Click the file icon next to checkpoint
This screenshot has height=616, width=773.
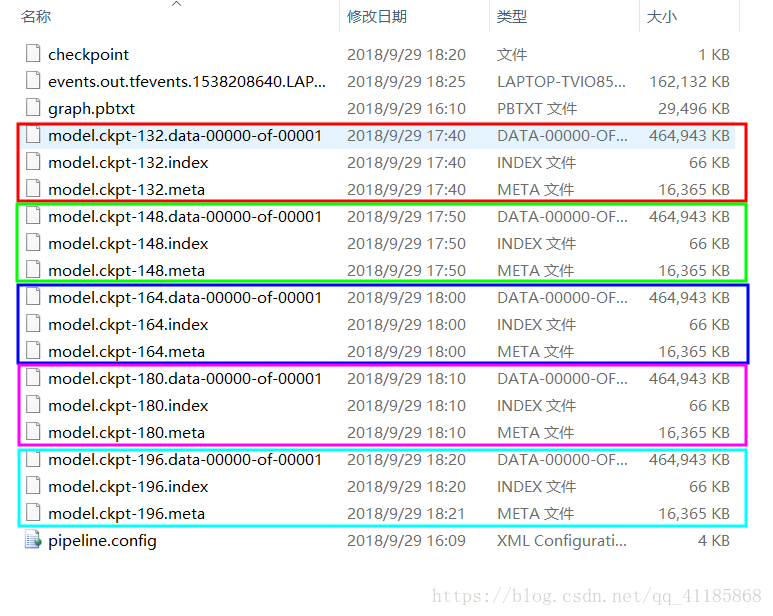click(33, 53)
